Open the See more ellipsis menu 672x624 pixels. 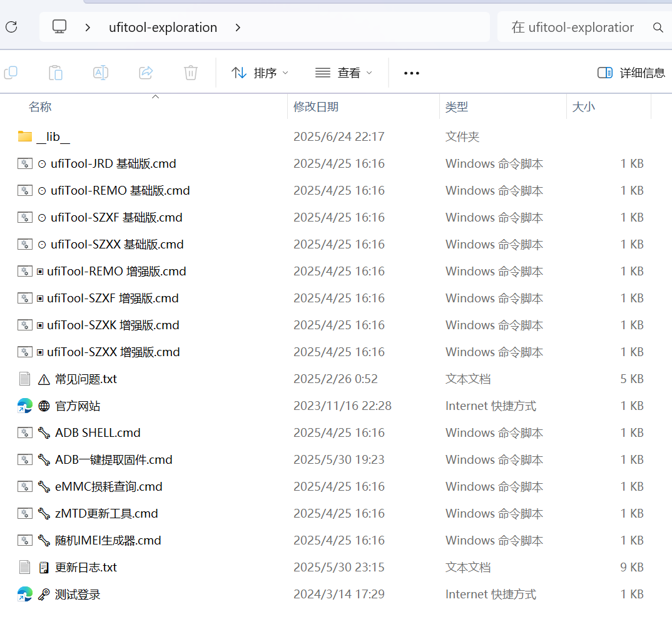[412, 73]
